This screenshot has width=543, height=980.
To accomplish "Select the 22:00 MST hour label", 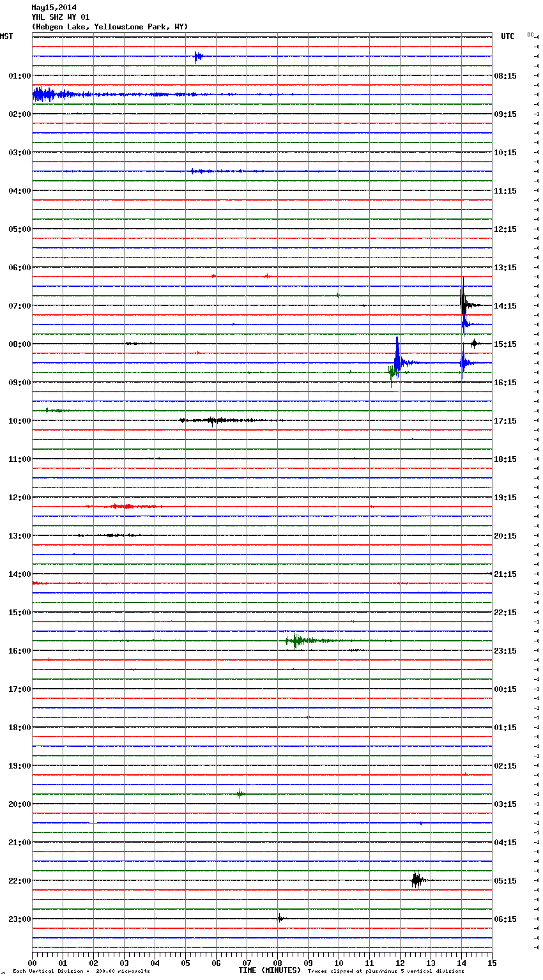I will 20,881.
